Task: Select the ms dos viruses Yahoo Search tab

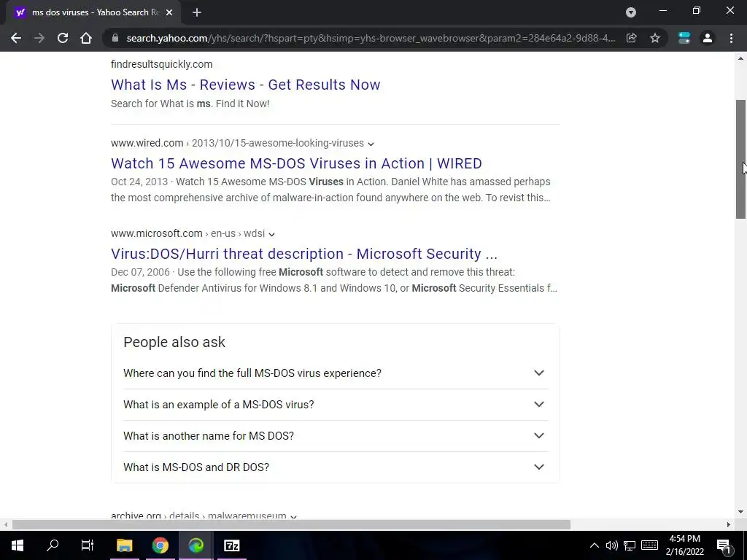Action: [x=93, y=13]
